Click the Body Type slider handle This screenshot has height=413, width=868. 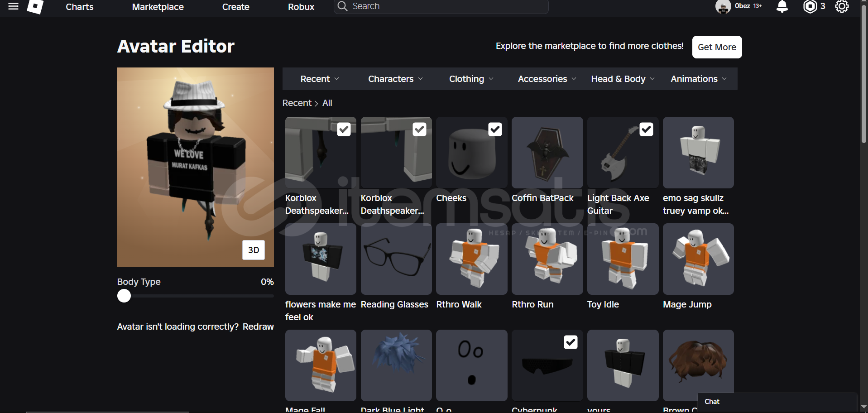coord(124,296)
